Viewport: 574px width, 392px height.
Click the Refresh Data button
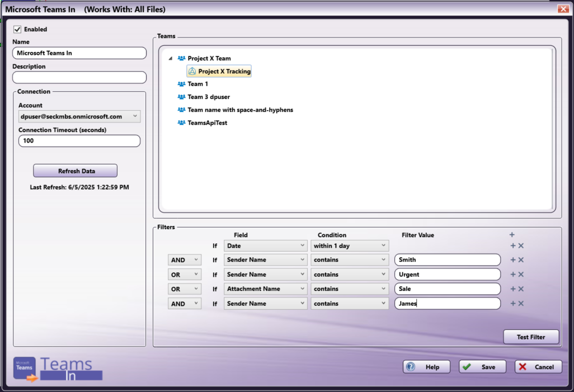click(x=75, y=171)
